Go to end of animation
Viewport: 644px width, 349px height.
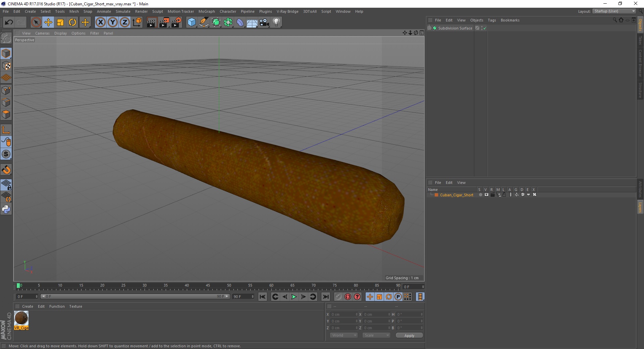(326, 297)
